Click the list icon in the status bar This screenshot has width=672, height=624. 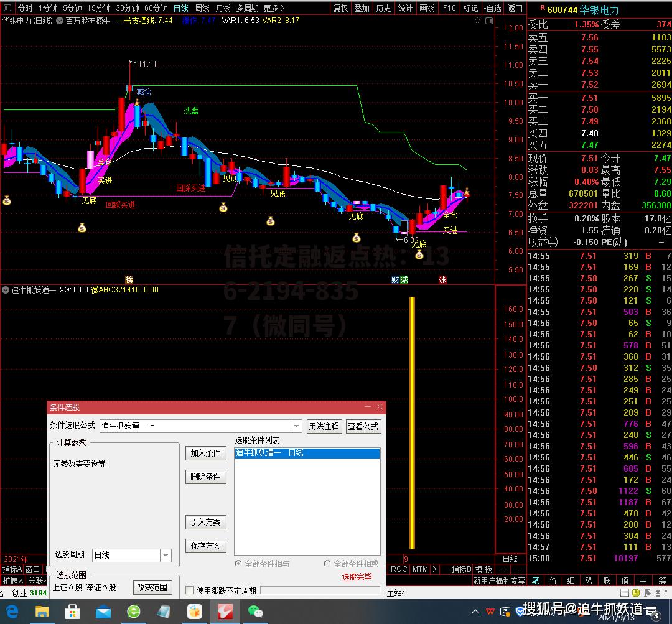pyautogui.click(x=625, y=593)
